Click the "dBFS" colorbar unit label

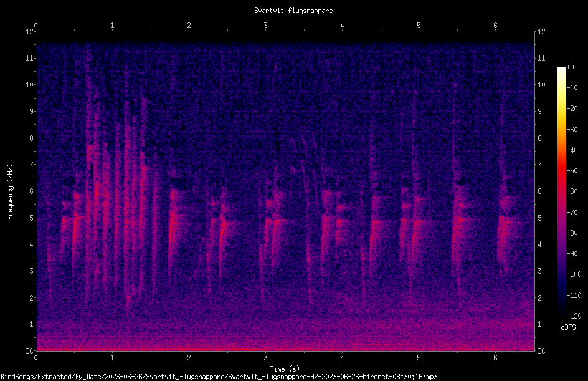[x=568, y=327]
